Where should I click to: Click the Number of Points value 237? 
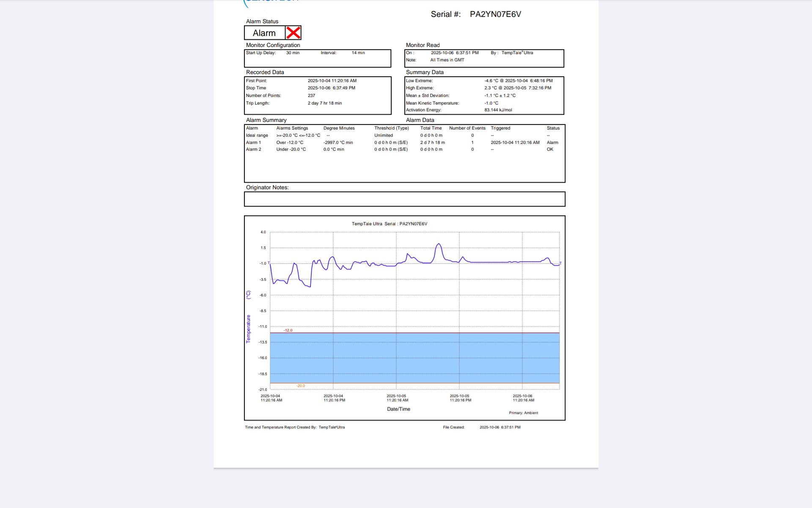pos(311,96)
